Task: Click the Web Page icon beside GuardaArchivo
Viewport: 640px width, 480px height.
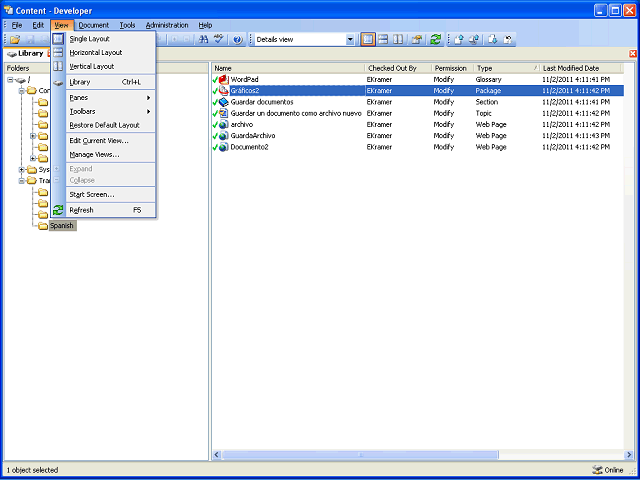Action: pyautogui.click(x=223, y=136)
